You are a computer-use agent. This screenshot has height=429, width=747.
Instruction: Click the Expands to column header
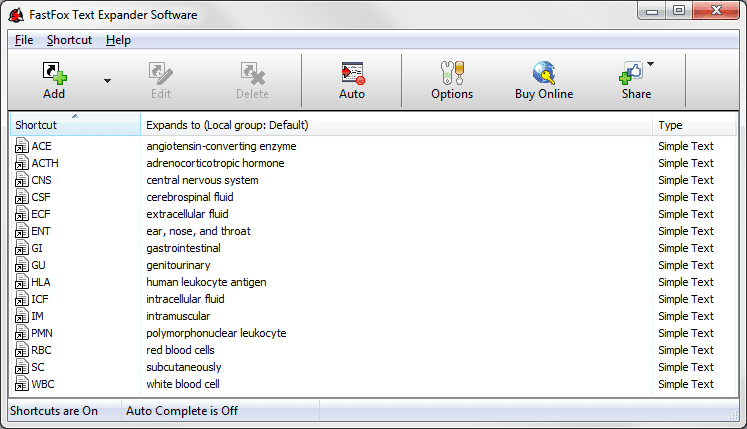395,125
